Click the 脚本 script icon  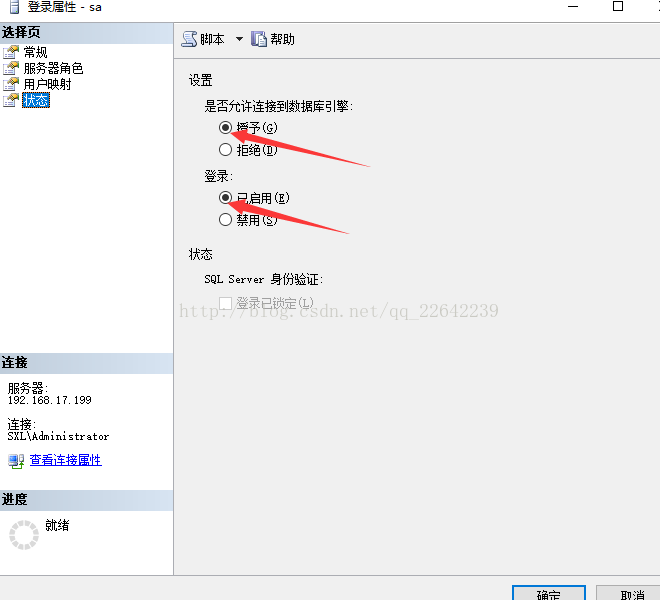[x=189, y=39]
